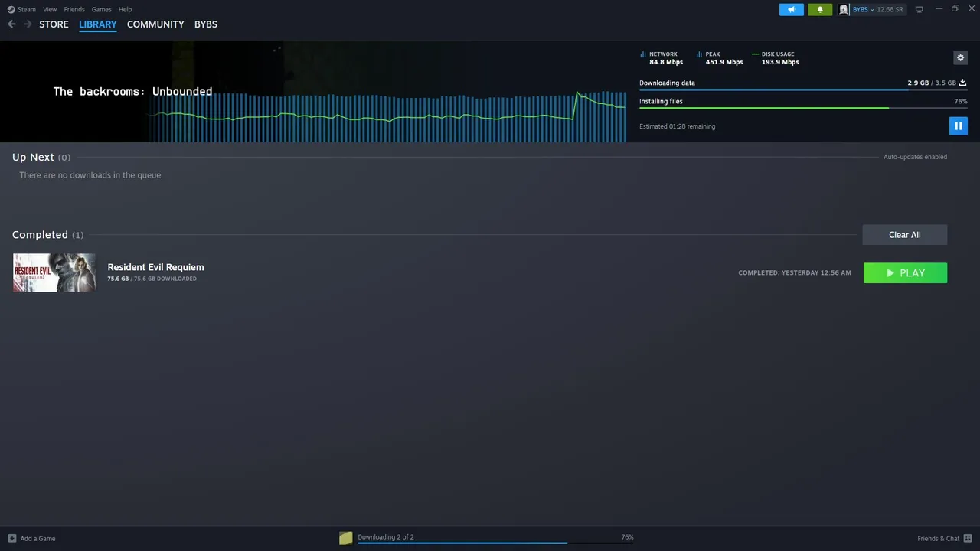Click the game icon in bottom download bar
This screenshot has height=551, width=980.
tap(346, 538)
